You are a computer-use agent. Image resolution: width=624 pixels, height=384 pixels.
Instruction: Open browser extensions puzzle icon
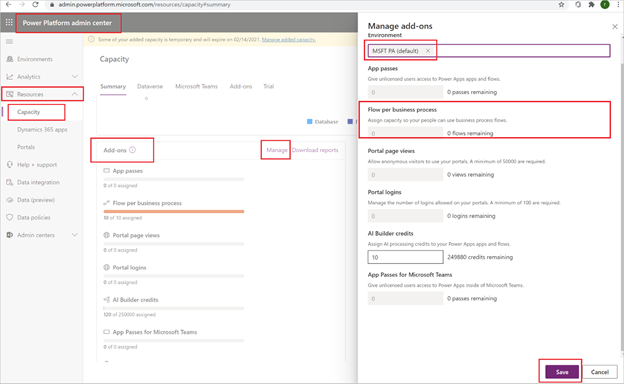click(x=591, y=4)
